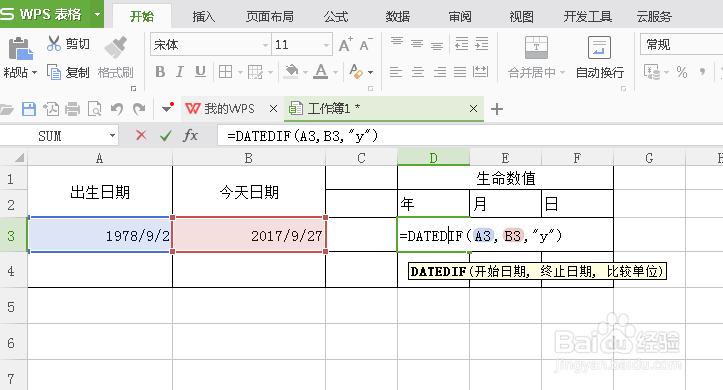Apply percent style format
Screen dimensions: 723x390
coord(682,72)
